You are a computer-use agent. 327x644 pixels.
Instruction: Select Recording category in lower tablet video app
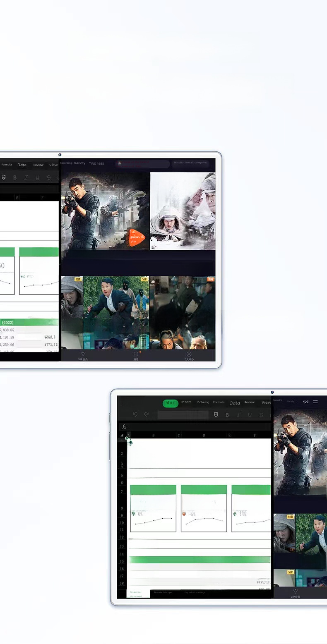coord(277,400)
